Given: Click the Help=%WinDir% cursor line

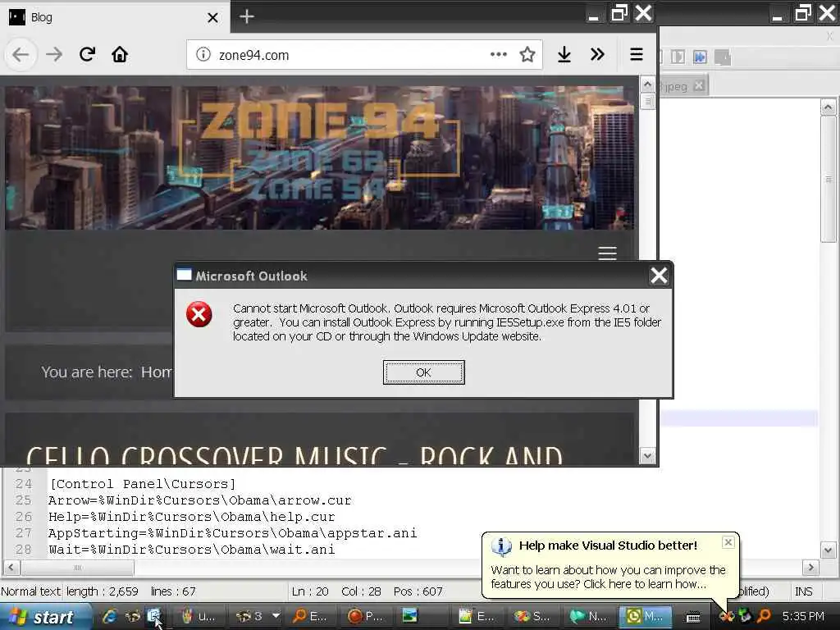Looking at the screenshot, I should 192,517.
